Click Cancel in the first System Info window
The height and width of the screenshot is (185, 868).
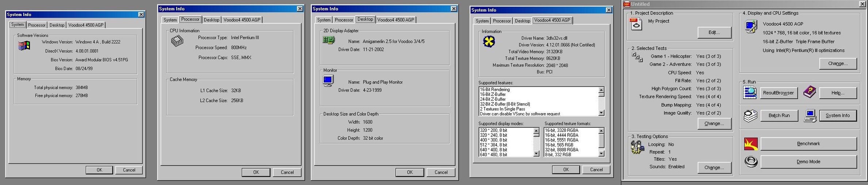click(129, 170)
